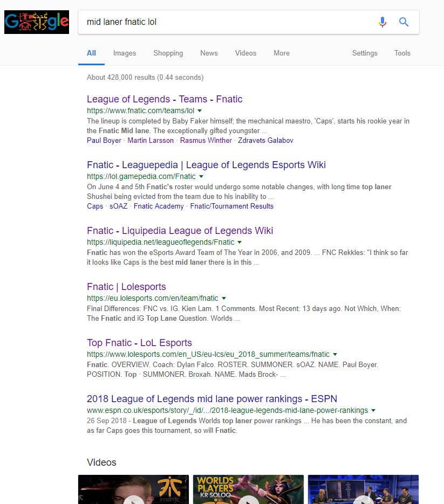Open arrow beside eu.lolesports.com URL
The image size is (444, 504).
click(x=224, y=298)
